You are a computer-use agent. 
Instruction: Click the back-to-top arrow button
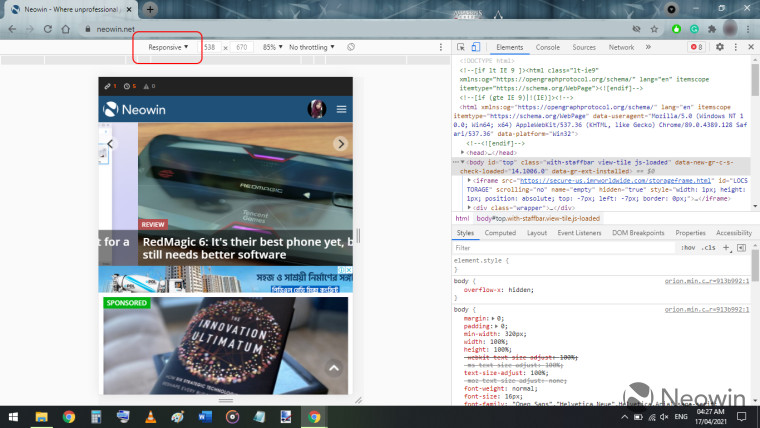(x=334, y=368)
